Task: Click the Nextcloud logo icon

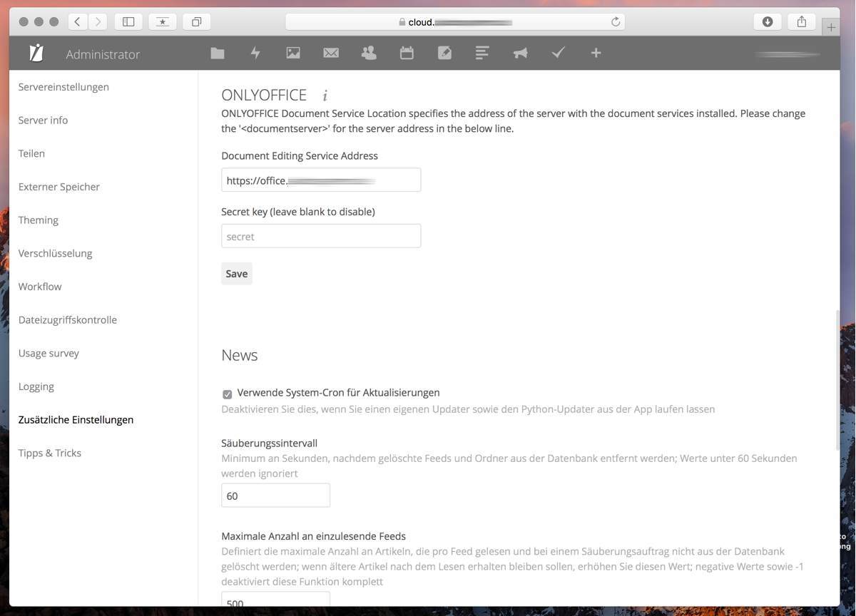Action: [x=36, y=53]
